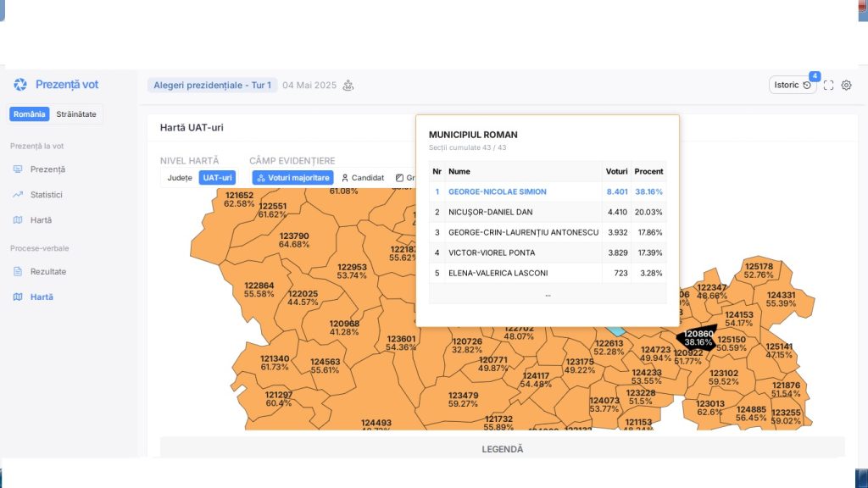Click map region 124331
Screen dimensions: 868x488
coord(781,299)
